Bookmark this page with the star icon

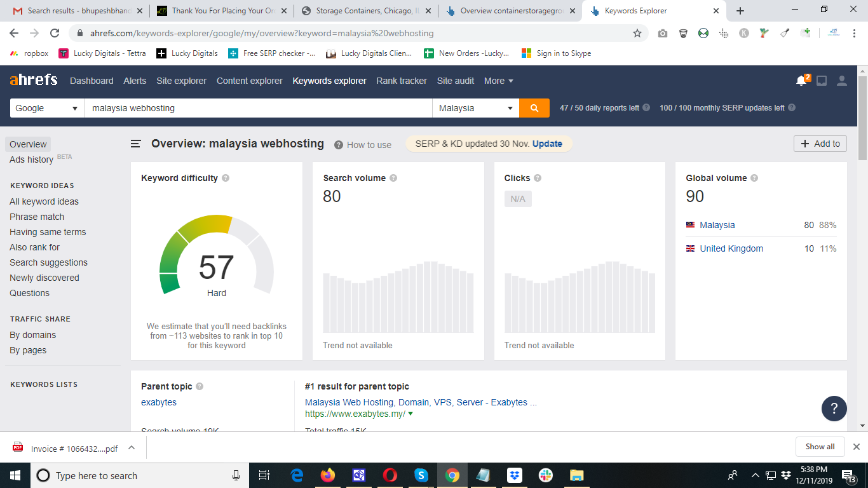pyautogui.click(x=637, y=33)
